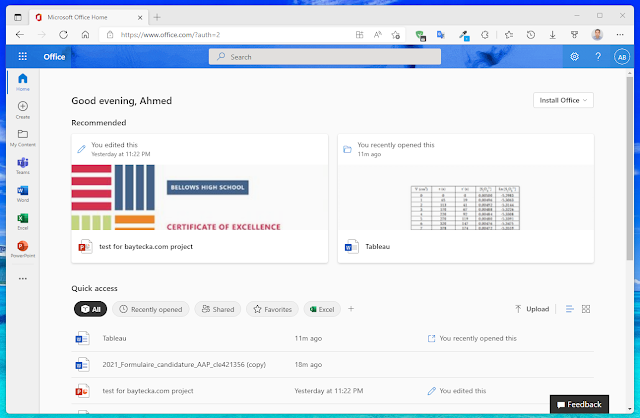Image resolution: width=640 pixels, height=418 pixels.
Task: Switch to grid view layout
Action: [586, 309]
